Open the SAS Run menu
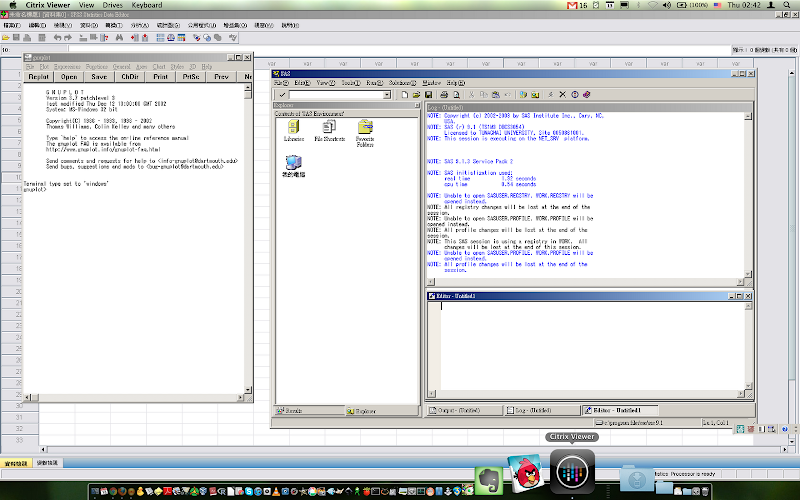 pos(375,83)
